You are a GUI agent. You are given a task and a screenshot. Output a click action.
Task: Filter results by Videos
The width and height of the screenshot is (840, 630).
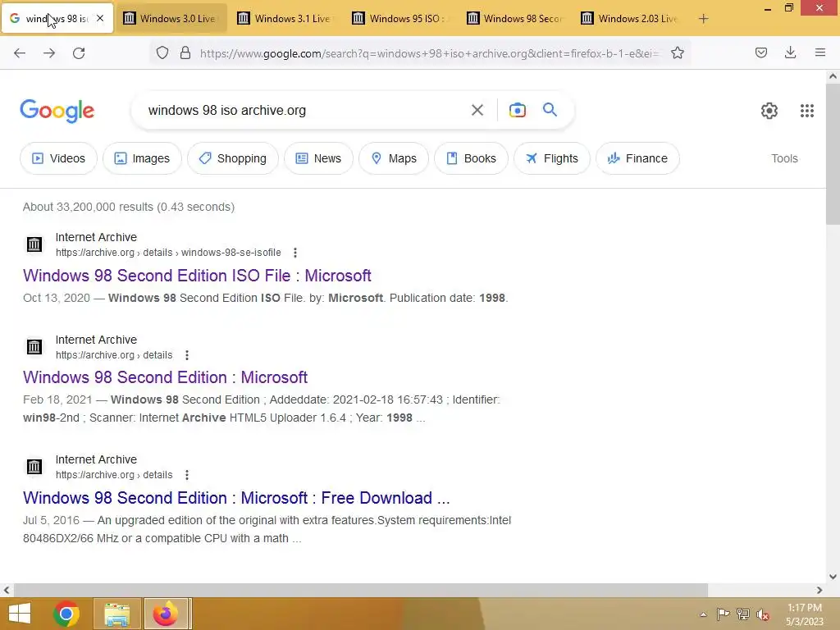(58, 158)
